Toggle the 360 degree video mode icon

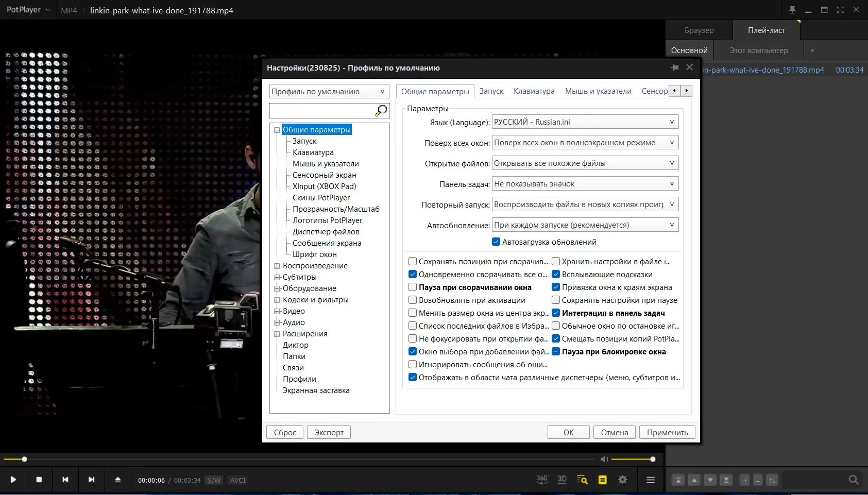[x=542, y=480]
